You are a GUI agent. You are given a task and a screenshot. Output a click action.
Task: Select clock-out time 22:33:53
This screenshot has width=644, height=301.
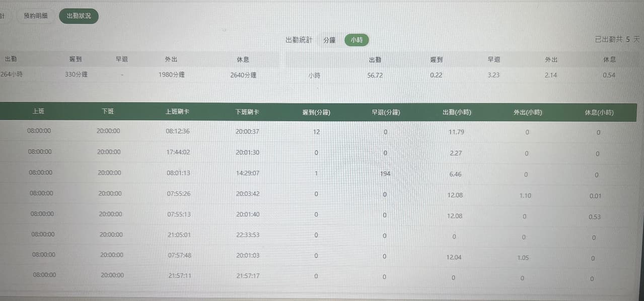248,234
